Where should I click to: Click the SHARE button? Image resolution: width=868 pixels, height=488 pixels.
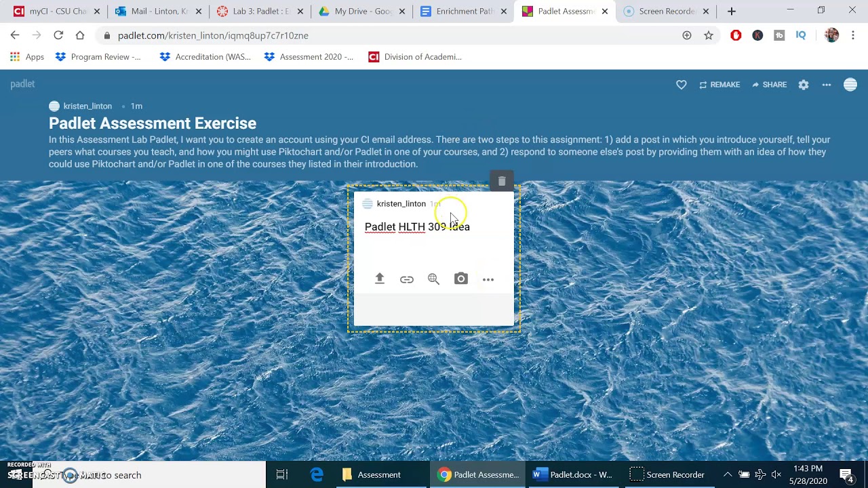tap(769, 85)
